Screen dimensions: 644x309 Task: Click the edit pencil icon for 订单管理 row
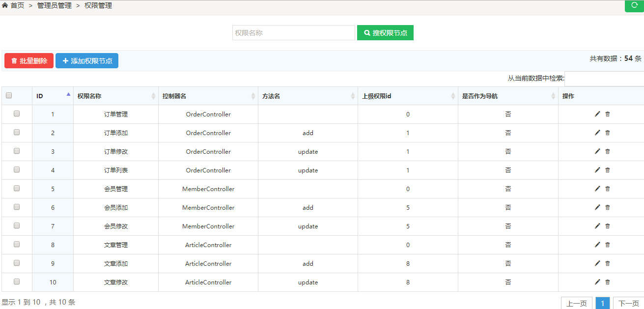[x=597, y=114]
